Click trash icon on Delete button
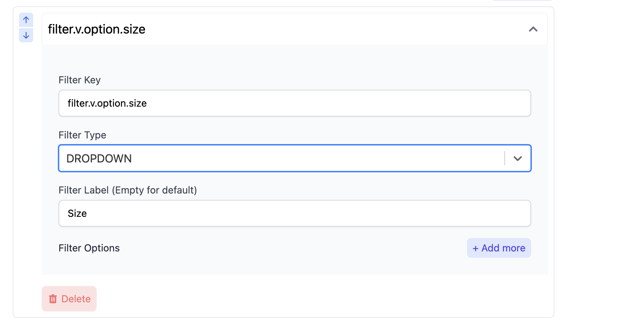This screenshot has height=327, width=644. [x=53, y=299]
